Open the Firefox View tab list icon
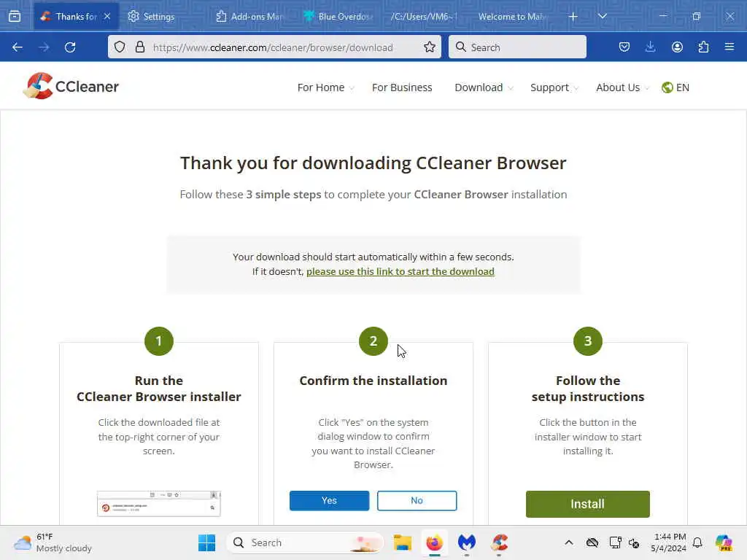Screen dimensions: 747x560 point(15,16)
